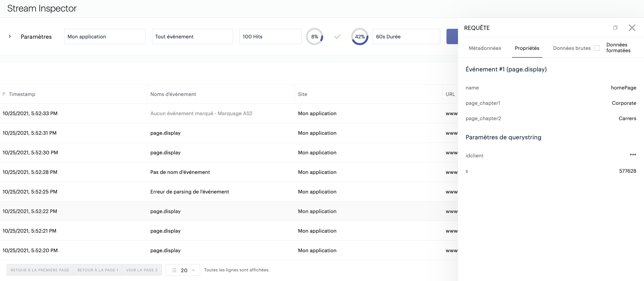
Task: Click the Voir la page 2 button
Action: click(x=142, y=270)
